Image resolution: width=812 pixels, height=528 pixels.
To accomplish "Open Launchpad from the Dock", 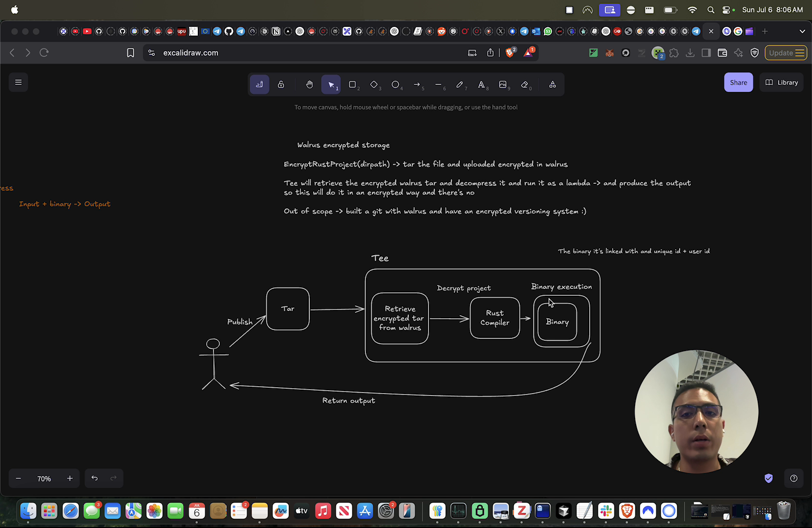I will pos(49,511).
